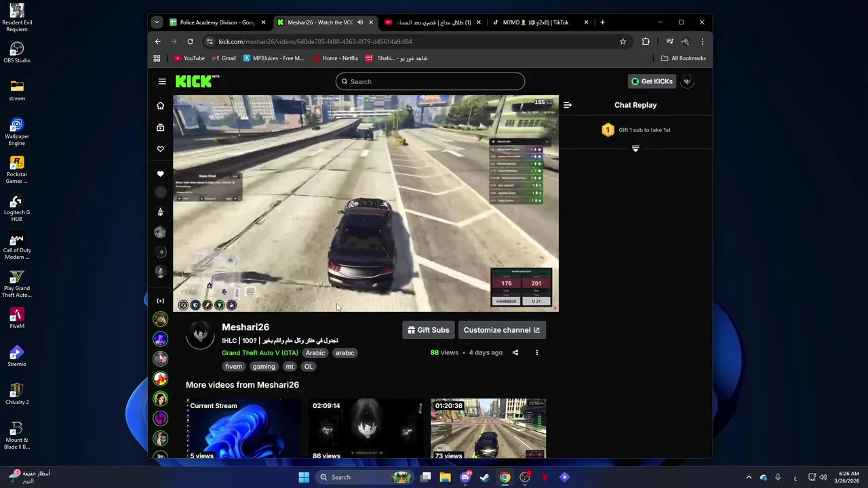868x488 pixels.
Task: Open Logitech G HUB desktop shortcut
Action: pyautogui.click(x=17, y=208)
